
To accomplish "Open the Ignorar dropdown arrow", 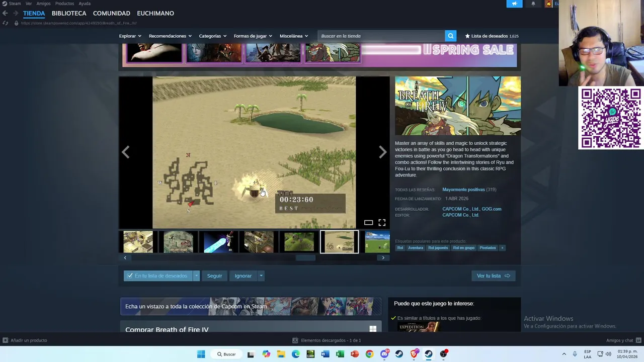I will click(261, 276).
